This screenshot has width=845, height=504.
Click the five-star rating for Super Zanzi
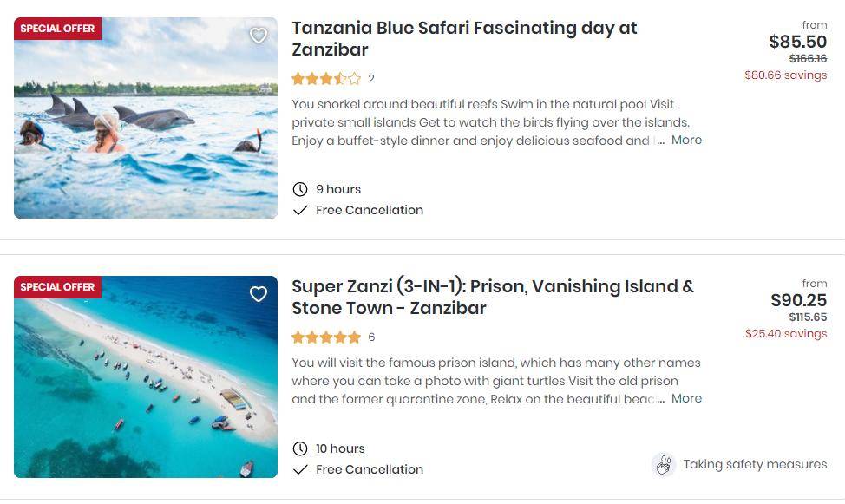[326, 337]
